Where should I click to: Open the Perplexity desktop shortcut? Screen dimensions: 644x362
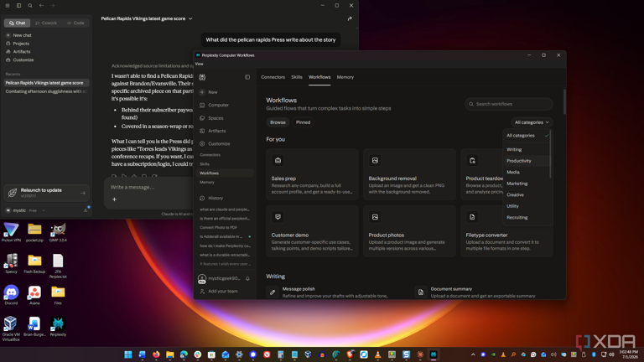point(58,327)
